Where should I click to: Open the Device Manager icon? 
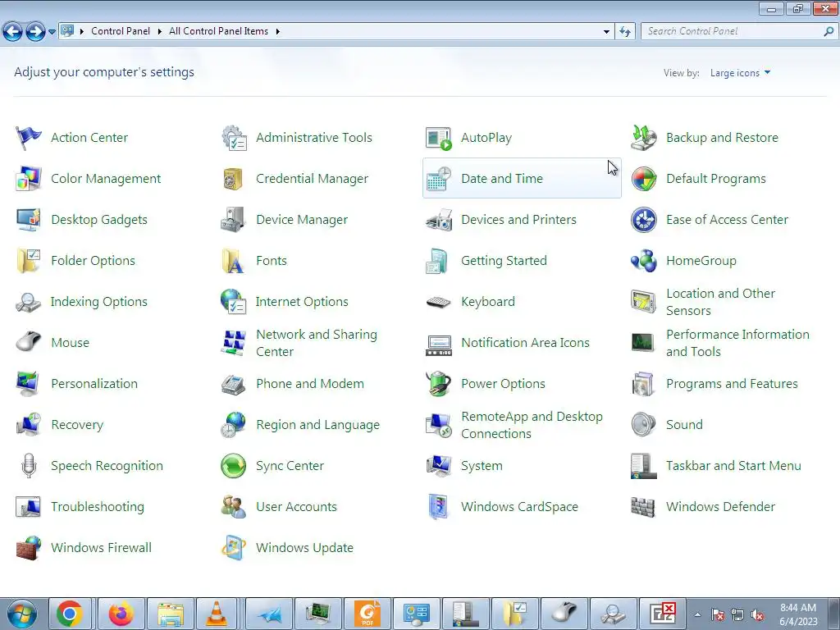[x=234, y=220]
